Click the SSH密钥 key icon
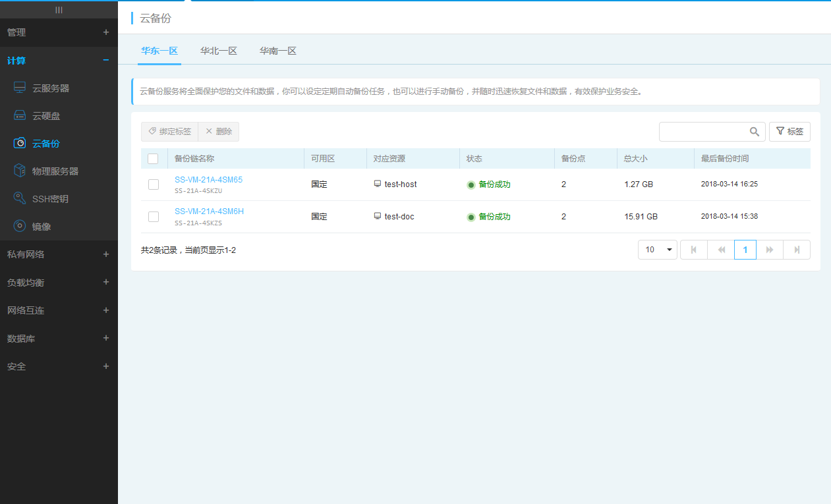Screen dimensions: 831x504 click(x=20, y=198)
